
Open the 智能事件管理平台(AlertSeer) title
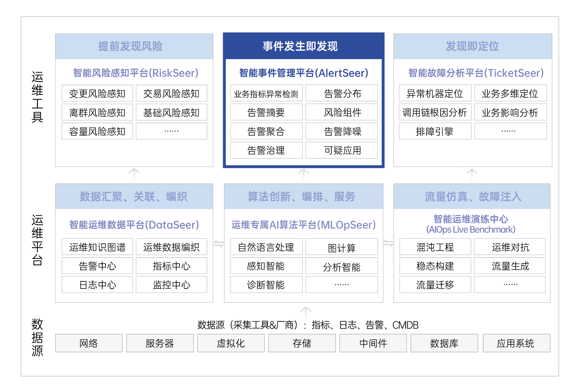304,73
